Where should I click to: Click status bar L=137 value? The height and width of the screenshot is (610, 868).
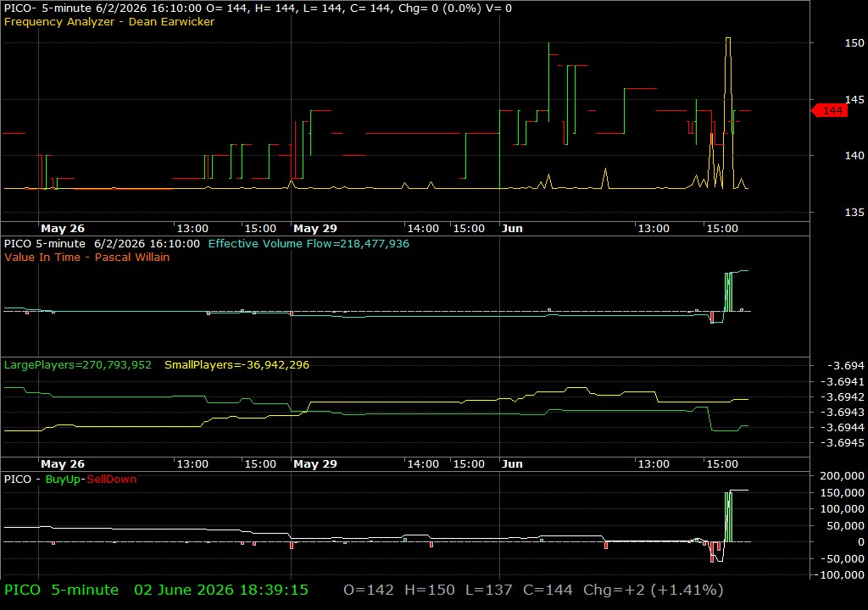(x=489, y=590)
